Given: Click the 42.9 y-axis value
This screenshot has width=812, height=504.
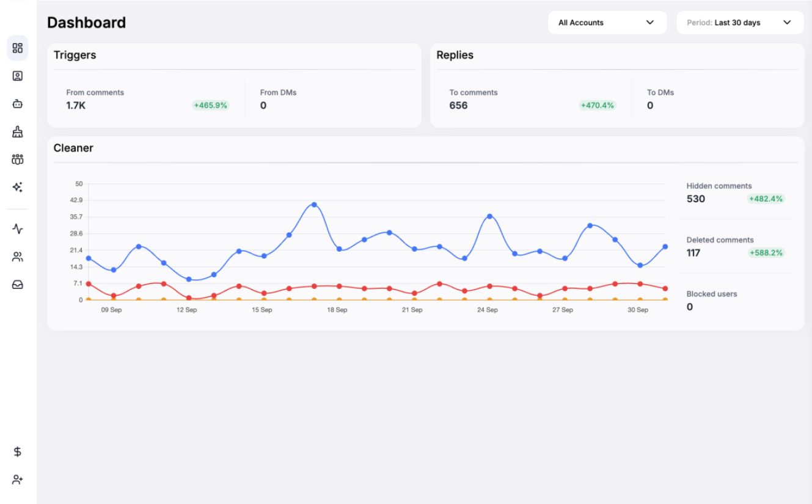Looking at the screenshot, I should coord(76,200).
